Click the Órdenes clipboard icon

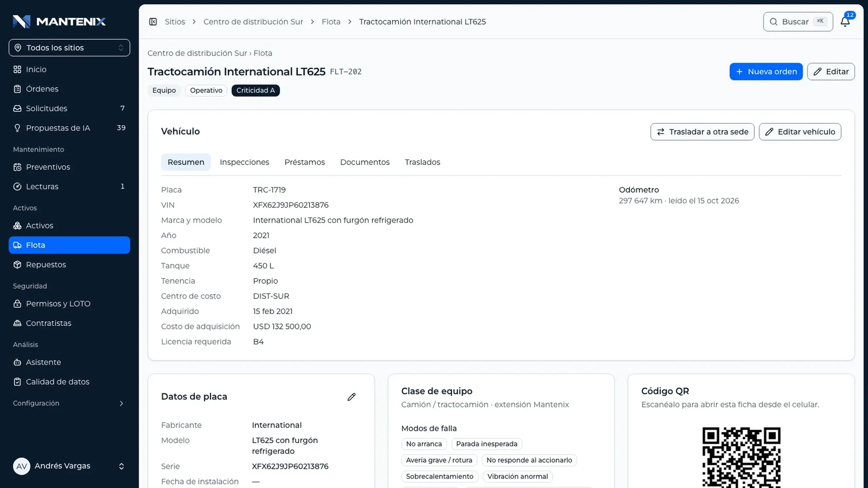click(17, 89)
